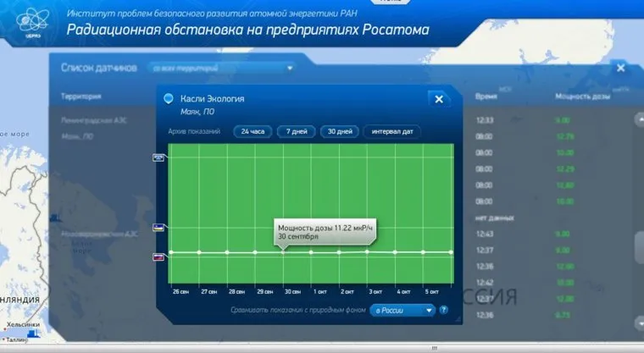644x353 pixels.
Task: Close the sensor list panel
Action: [x=620, y=68]
